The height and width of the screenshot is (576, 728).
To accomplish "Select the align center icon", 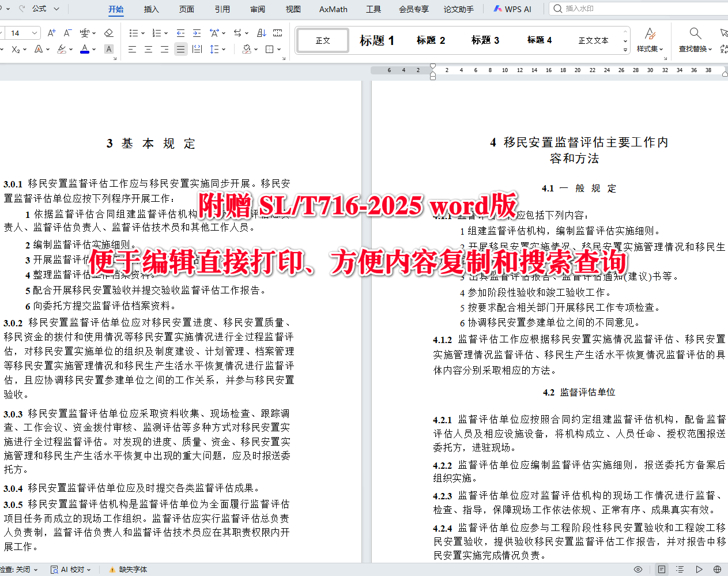I will pyautogui.click(x=148, y=49).
